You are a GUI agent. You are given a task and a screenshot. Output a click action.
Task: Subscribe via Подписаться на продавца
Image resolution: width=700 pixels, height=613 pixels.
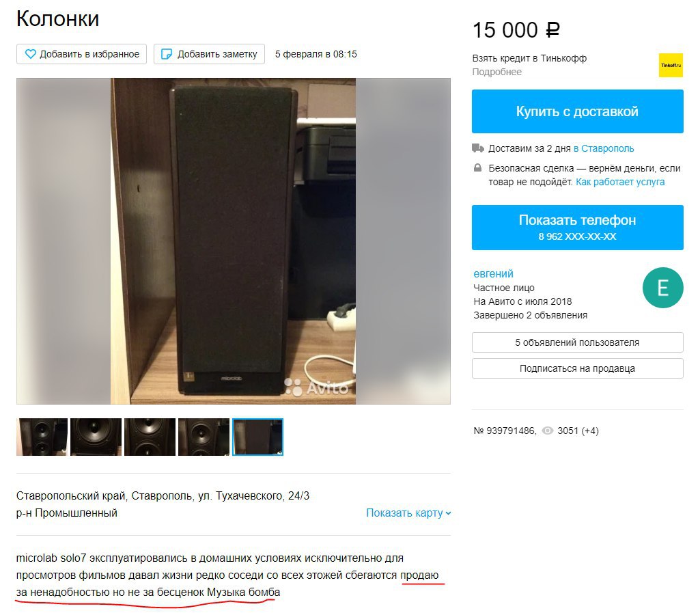[577, 368]
